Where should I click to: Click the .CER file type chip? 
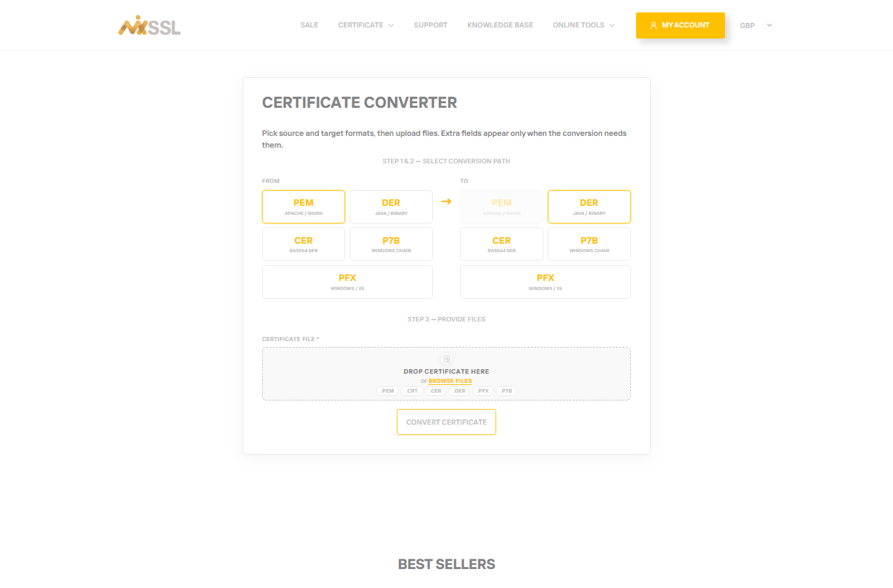[x=435, y=391]
